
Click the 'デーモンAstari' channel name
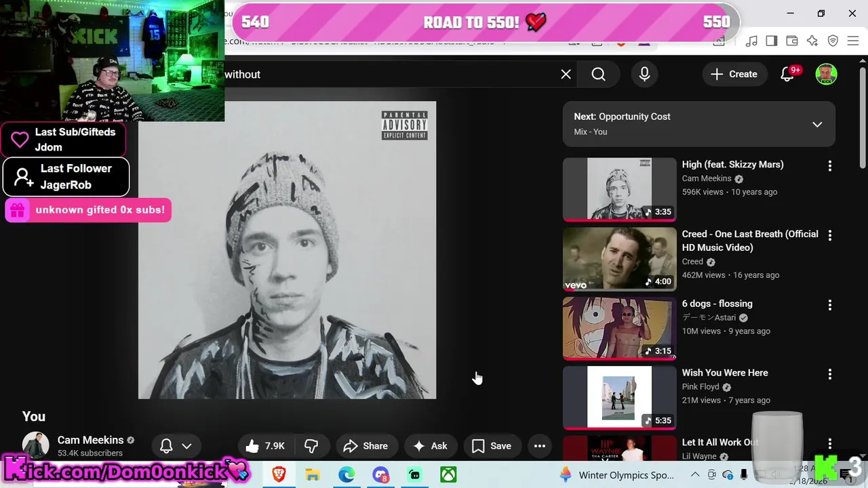coord(709,318)
